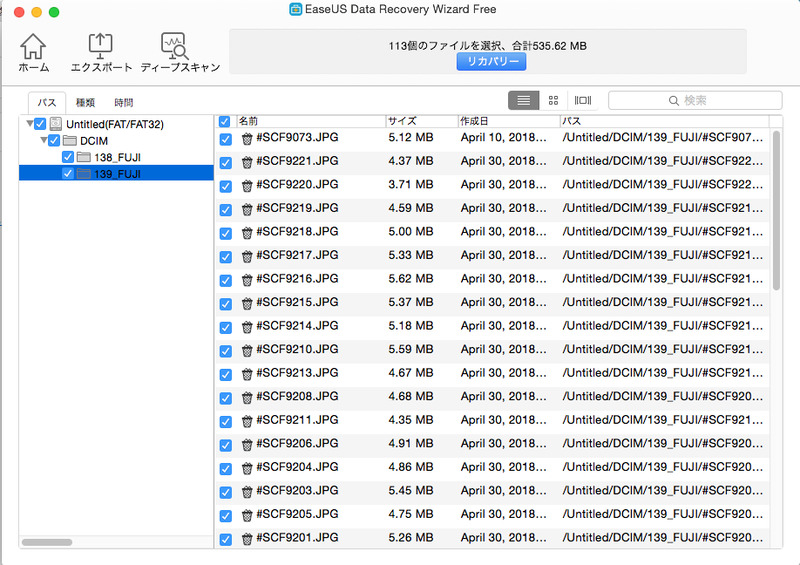
Task: Collapse the Untitled(FAT/FAT32) tree node
Action: point(30,124)
